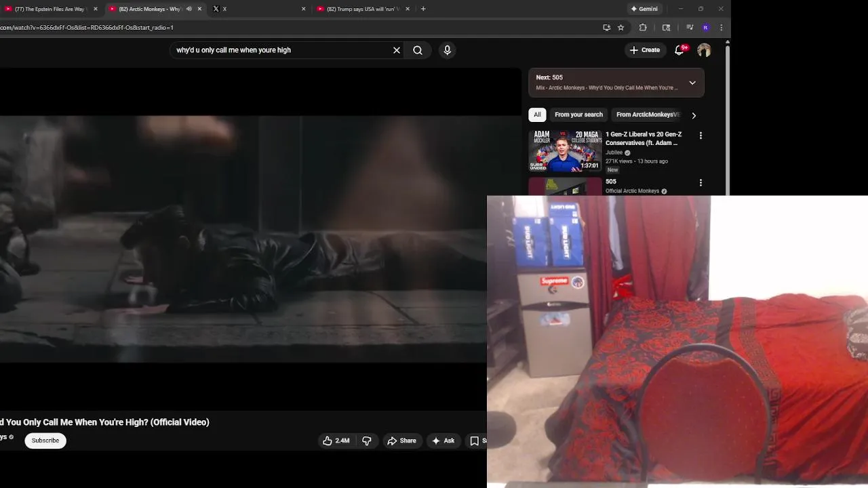Show more filter chips with arrow
The width and height of the screenshot is (868, 488).
[x=694, y=115]
